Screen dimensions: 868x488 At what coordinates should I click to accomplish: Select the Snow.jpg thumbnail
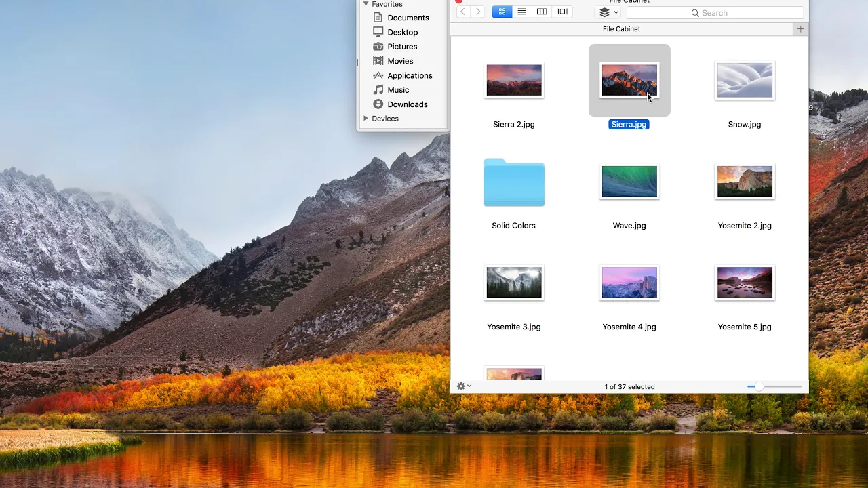745,80
